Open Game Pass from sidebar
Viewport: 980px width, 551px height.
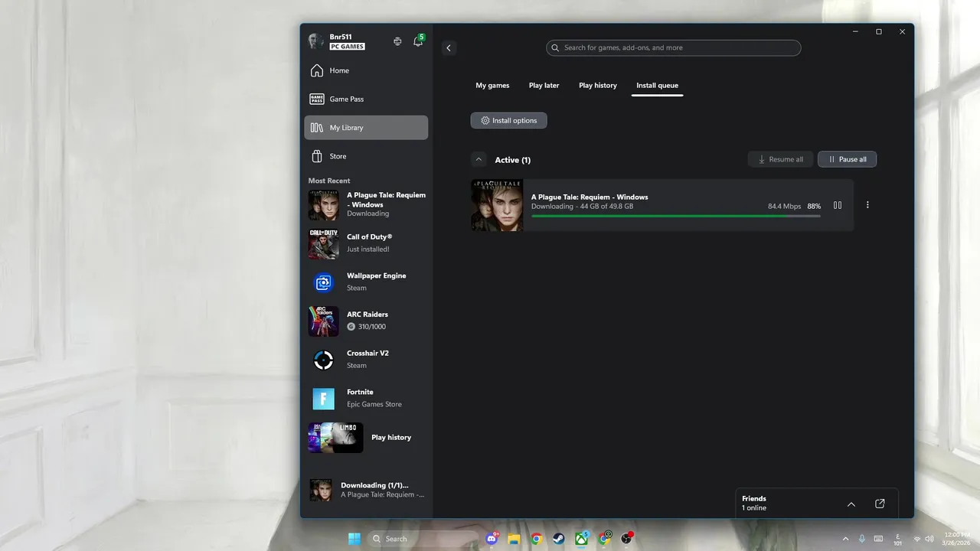[x=366, y=99]
